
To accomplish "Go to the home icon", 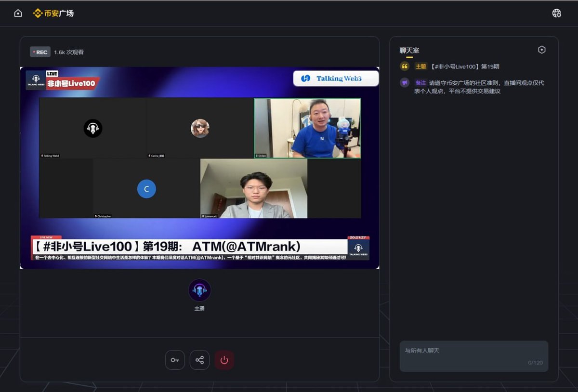I will pyautogui.click(x=18, y=13).
